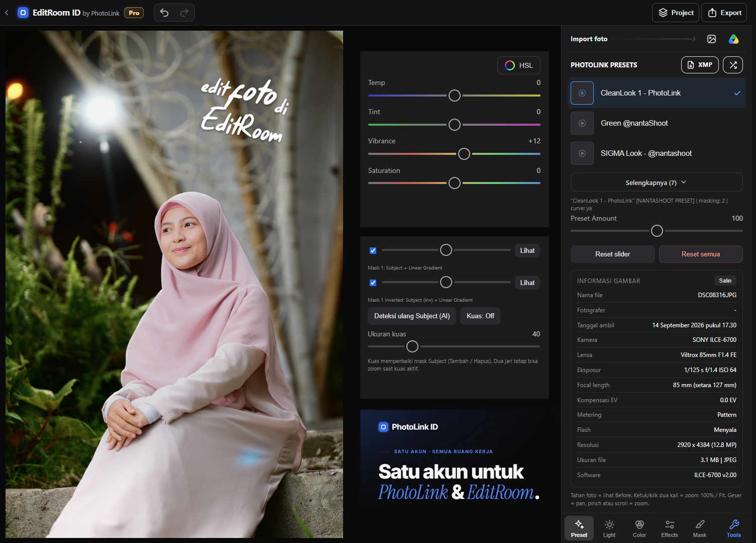Switch to the Tools tab
This screenshot has width=756, height=543.
pos(734,528)
